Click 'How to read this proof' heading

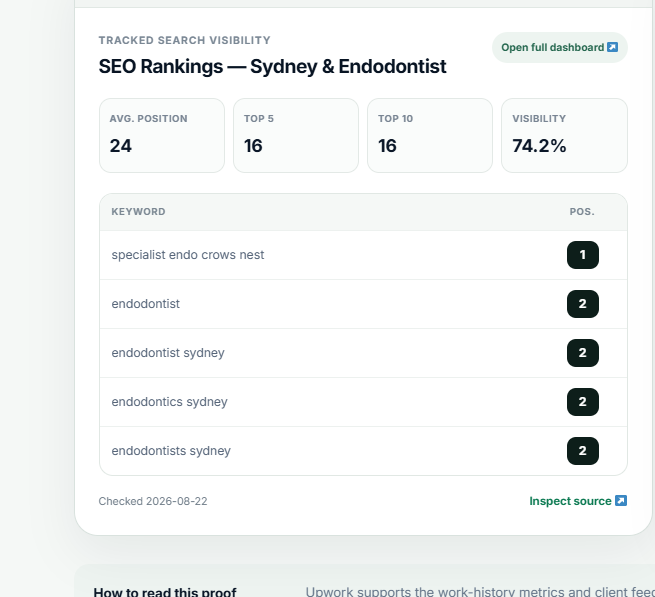pos(165,592)
